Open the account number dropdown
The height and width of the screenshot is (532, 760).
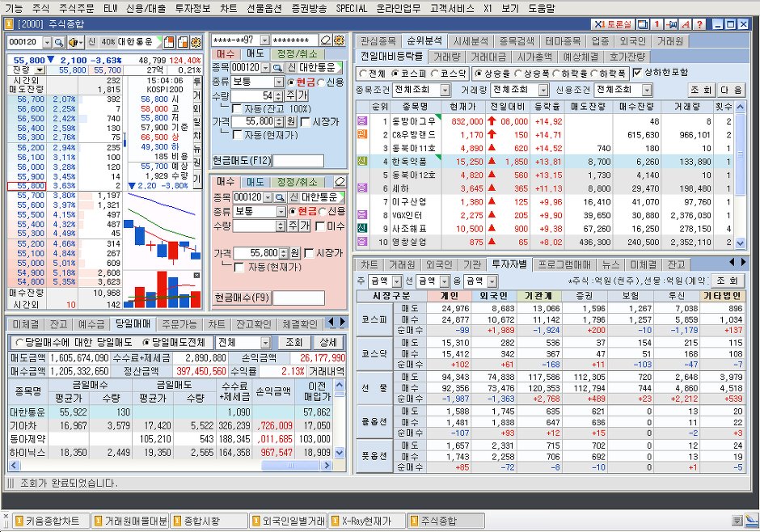(264, 40)
